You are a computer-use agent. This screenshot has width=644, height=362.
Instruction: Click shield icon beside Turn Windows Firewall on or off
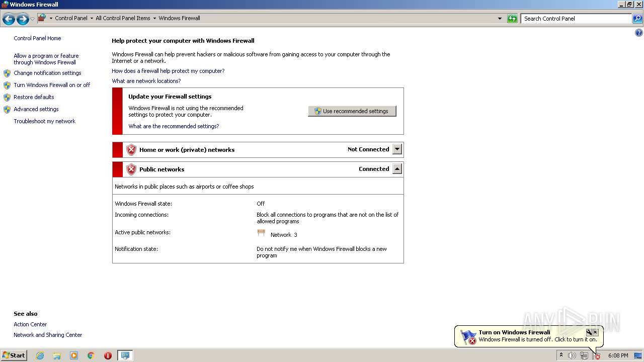(7, 85)
